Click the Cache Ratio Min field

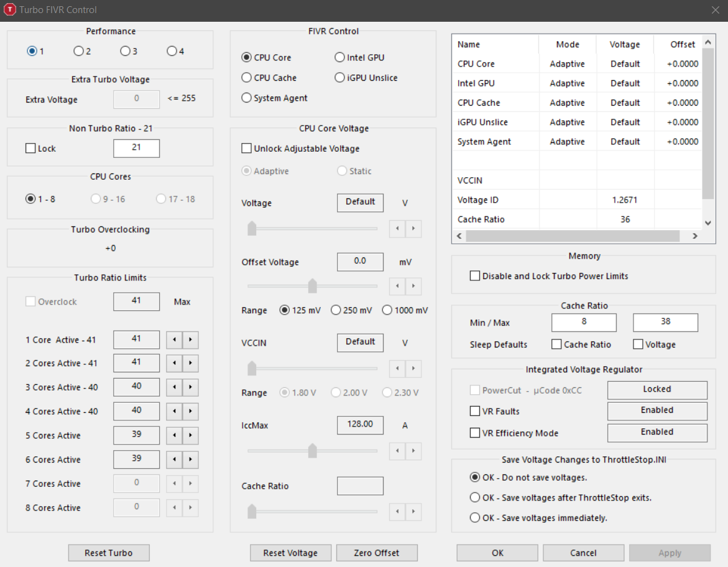584,322
